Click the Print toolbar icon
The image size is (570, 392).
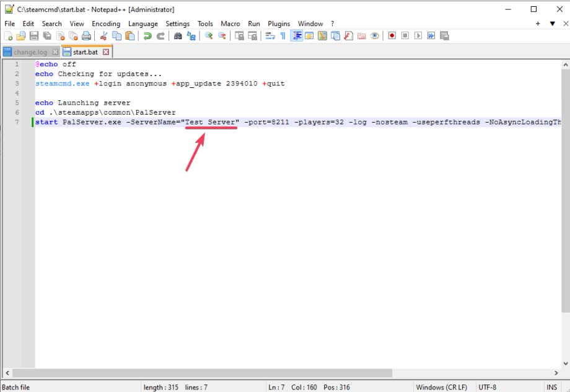pyautogui.click(x=85, y=36)
